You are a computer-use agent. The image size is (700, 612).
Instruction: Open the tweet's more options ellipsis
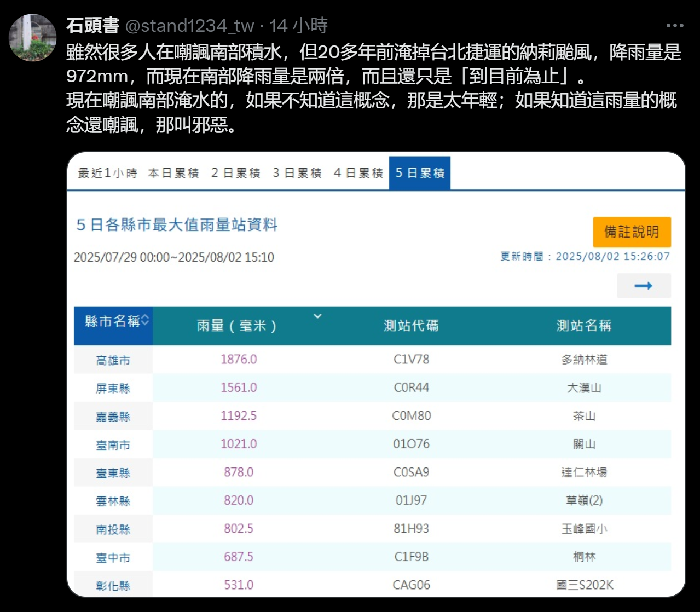675,26
